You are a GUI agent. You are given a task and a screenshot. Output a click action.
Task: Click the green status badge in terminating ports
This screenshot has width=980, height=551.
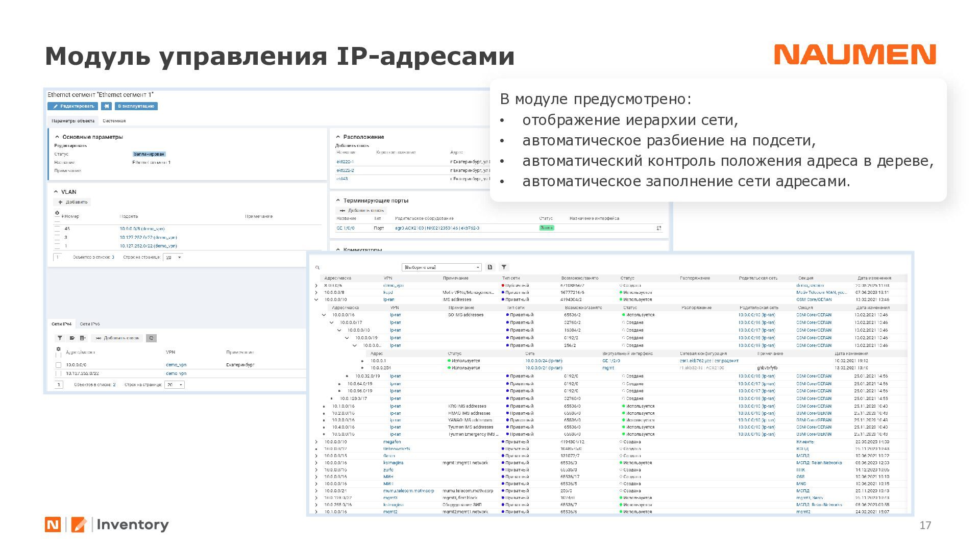point(546,228)
